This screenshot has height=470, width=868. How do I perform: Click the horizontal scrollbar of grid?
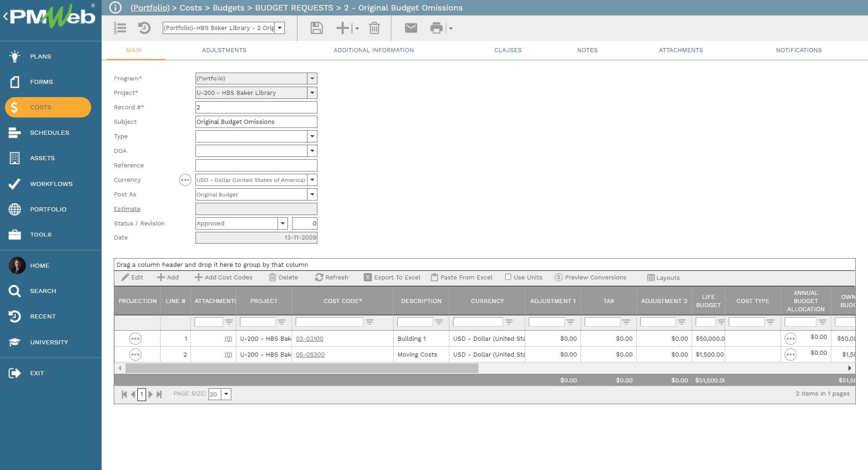click(x=302, y=368)
